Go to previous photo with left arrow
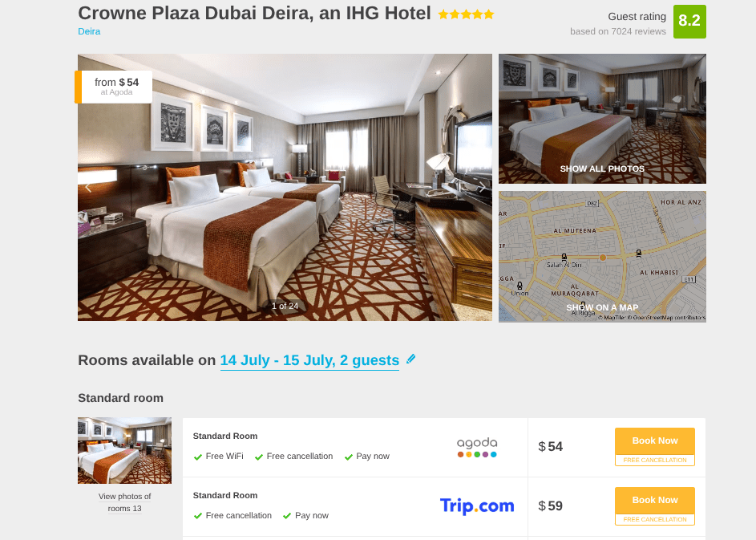 (x=88, y=187)
